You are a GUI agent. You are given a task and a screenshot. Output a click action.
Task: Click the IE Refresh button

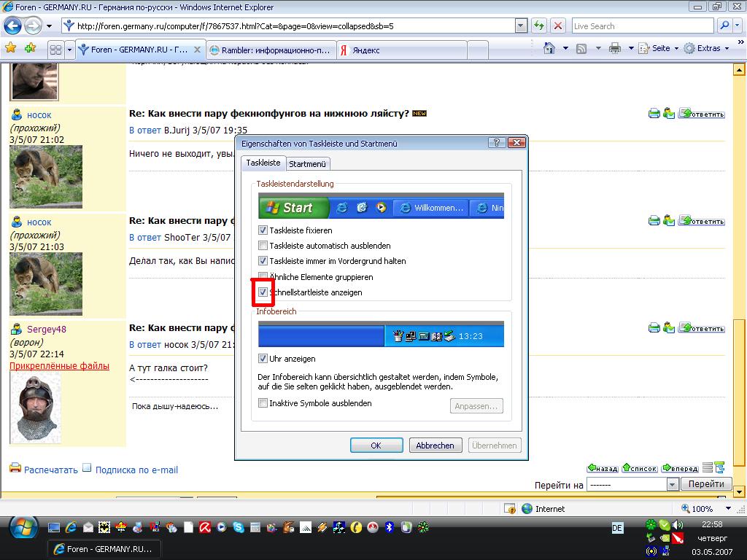click(539, 26)
